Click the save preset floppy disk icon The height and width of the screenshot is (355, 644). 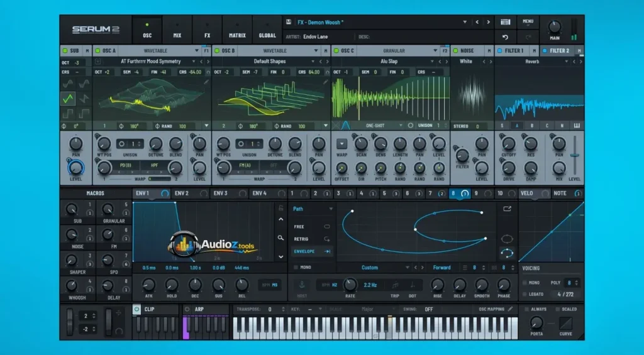tap(289, 22)
